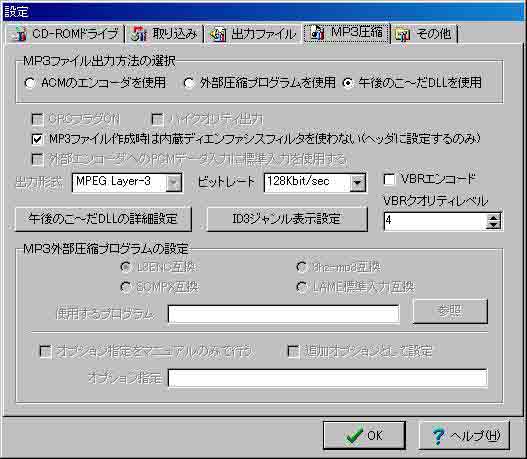The image size is (527, 459).
Task: Toggle the de-emphasis filter checkbox
Action: coord(37,139)
